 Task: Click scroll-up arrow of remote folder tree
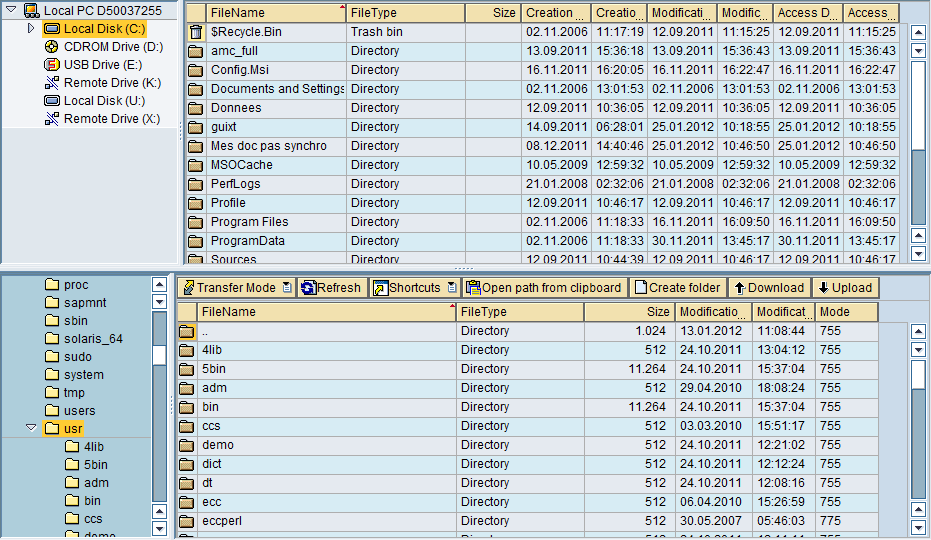[159, 285]
